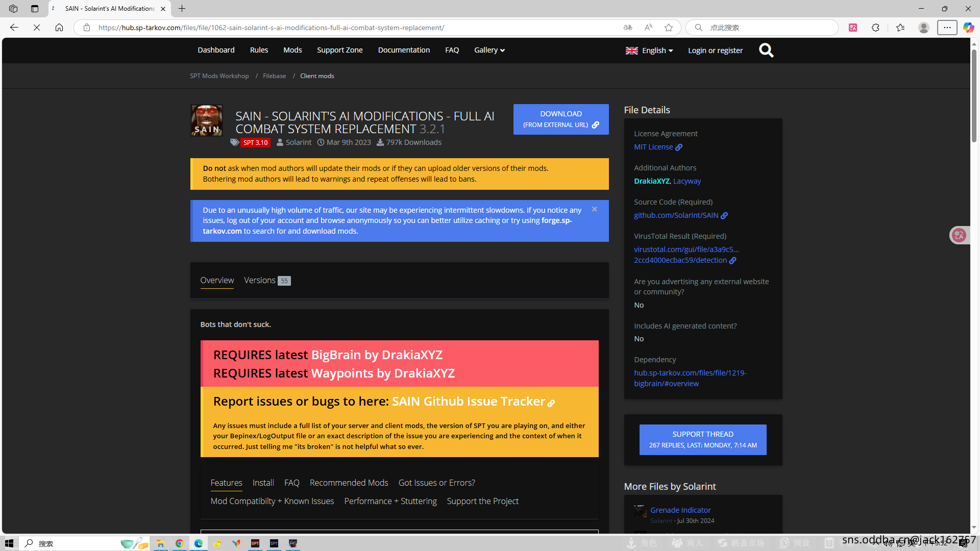Screen dimensions: 980x551
Task: Dismiss the blue traffic notice
Action: point(595,209)
